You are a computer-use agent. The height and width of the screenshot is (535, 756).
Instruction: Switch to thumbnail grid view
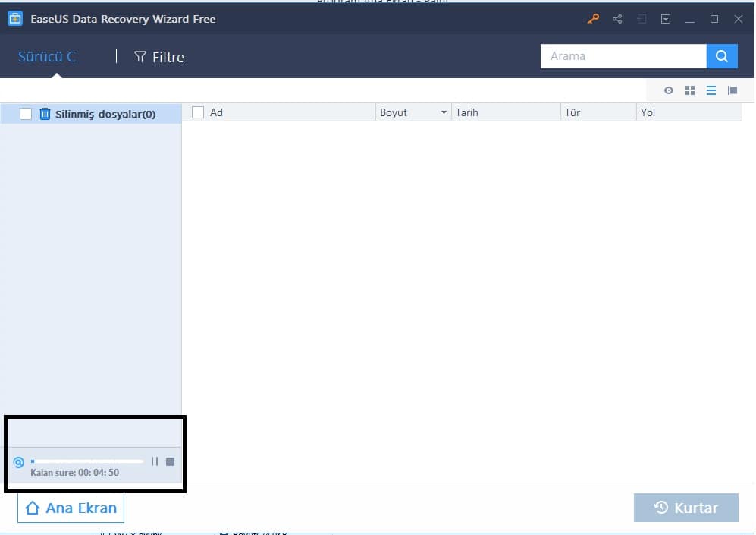tap(690, 90)
